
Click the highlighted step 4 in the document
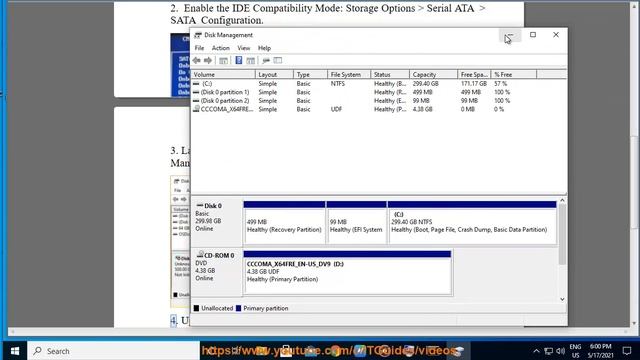pos(173,320)
